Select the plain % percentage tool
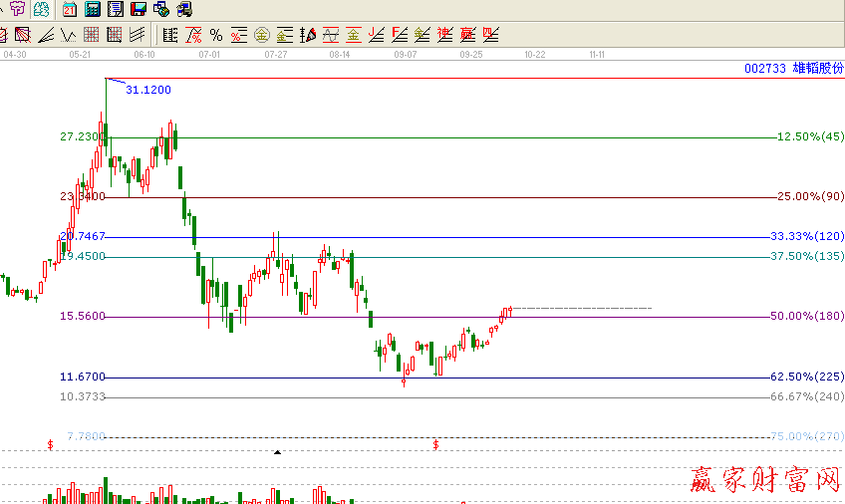Viewport: 845px width, 504px height. (215, 36)
